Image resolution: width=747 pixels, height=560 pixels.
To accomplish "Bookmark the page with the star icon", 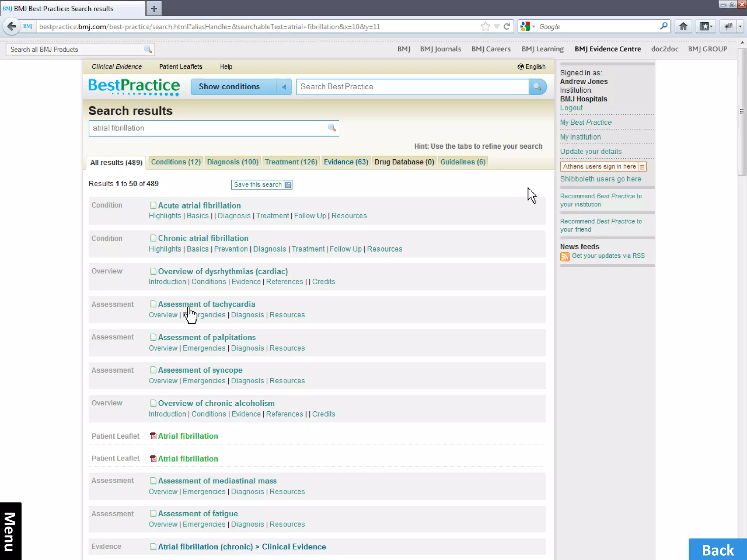I will tap(485, 26).
